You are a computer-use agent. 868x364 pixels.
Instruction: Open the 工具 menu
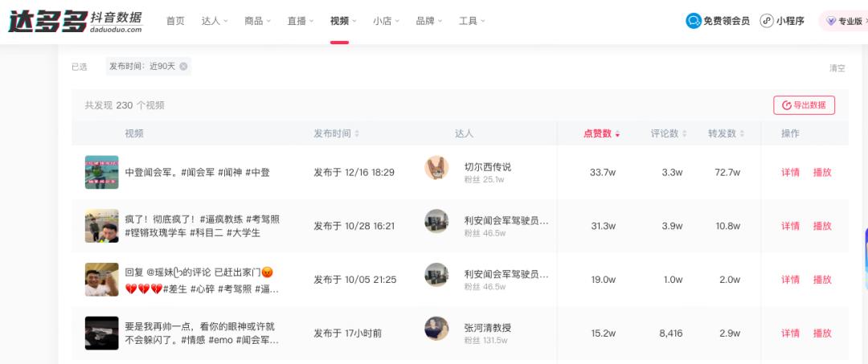tap(472, 21)
